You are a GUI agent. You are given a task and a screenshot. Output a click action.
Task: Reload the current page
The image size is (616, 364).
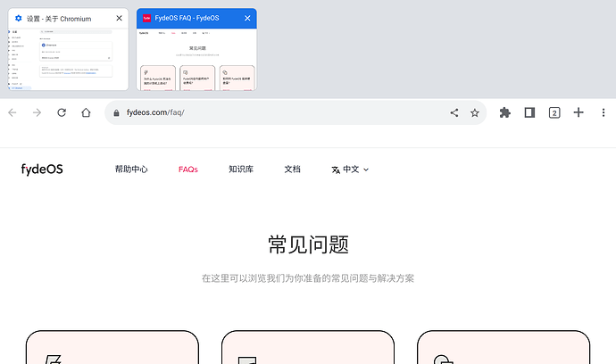coord(62,112)
